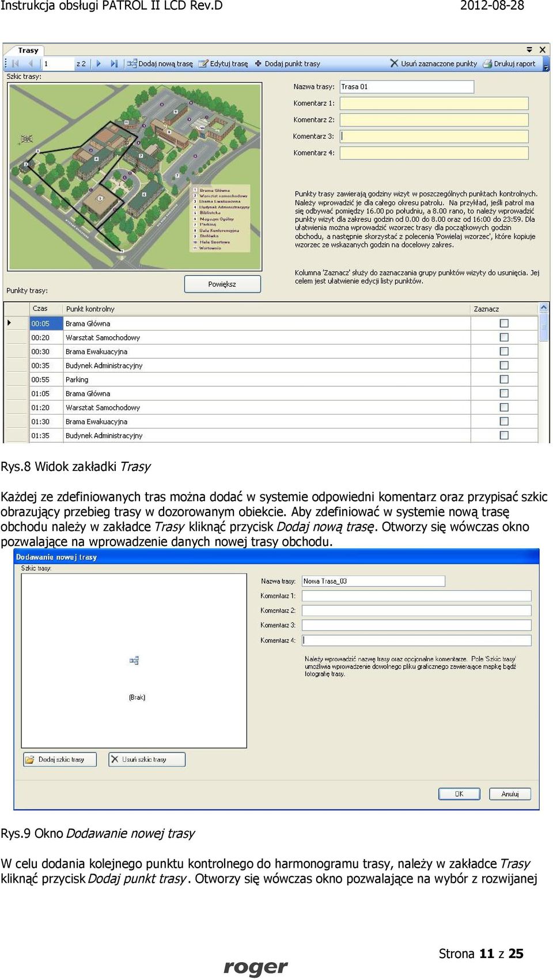Check Zaznacz box for 00:30 Brama Ewakuacyjna
The width and height of the screenshot is (553, 980).
coord(504,351)
